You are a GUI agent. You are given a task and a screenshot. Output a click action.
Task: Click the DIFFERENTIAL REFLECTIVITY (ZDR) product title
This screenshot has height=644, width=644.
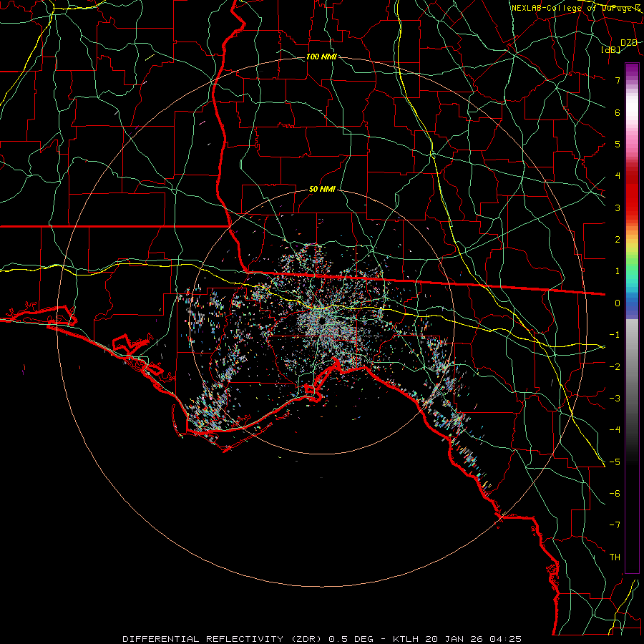[x=223, y=639]
